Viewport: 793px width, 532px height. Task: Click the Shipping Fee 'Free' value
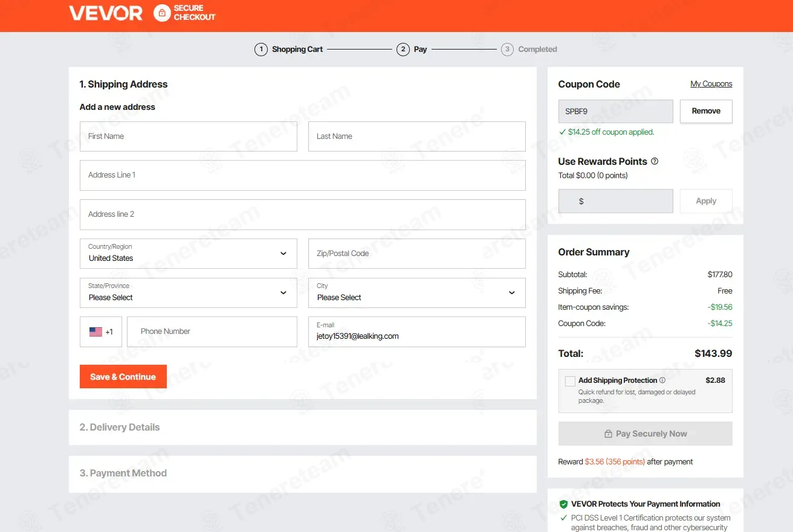click(725, 290)
